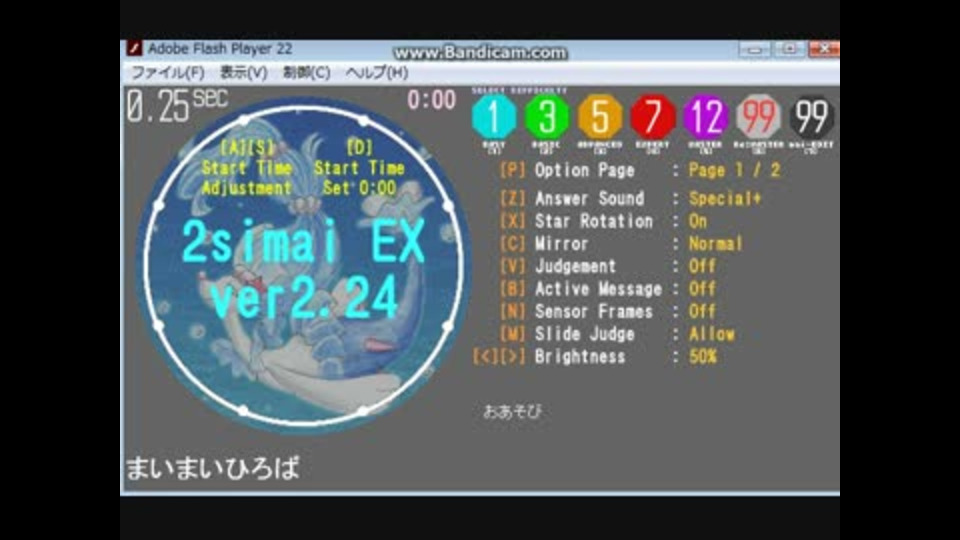Click the [M] Slide Judge label
Screen dimensions: 960x540
[567, 334]
